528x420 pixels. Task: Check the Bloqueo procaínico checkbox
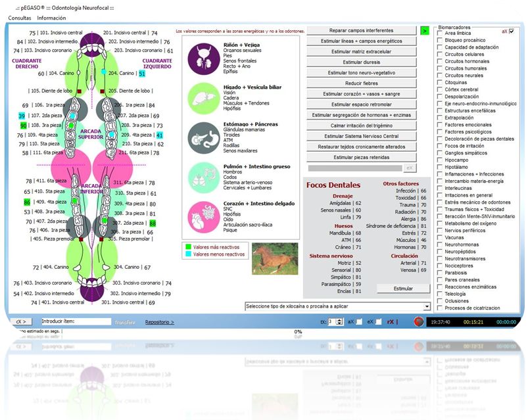click(x=440, y=40)
